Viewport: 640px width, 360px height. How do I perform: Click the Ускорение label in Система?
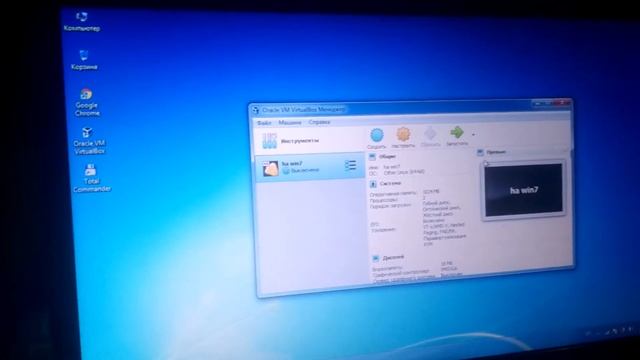(383, 230)
